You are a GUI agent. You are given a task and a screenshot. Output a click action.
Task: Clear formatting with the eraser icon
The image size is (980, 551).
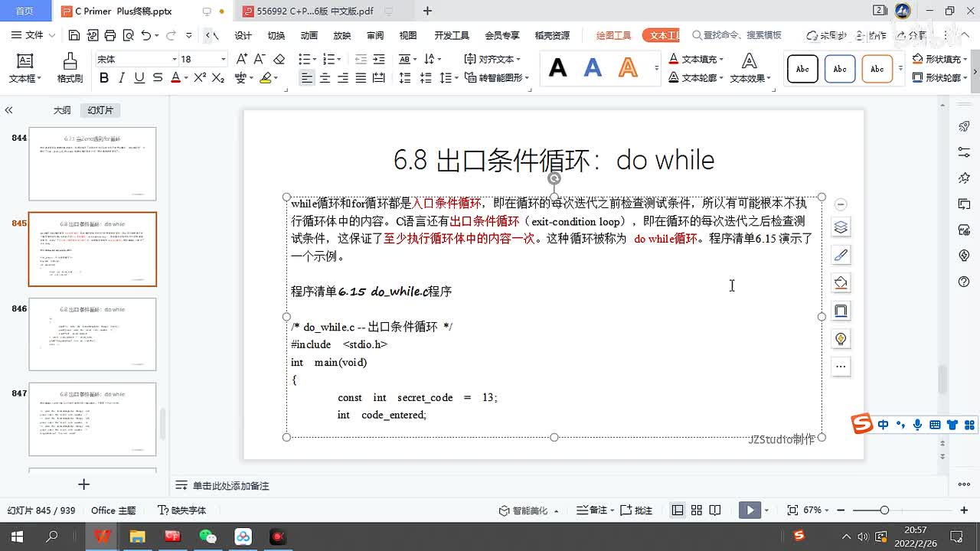279,59
